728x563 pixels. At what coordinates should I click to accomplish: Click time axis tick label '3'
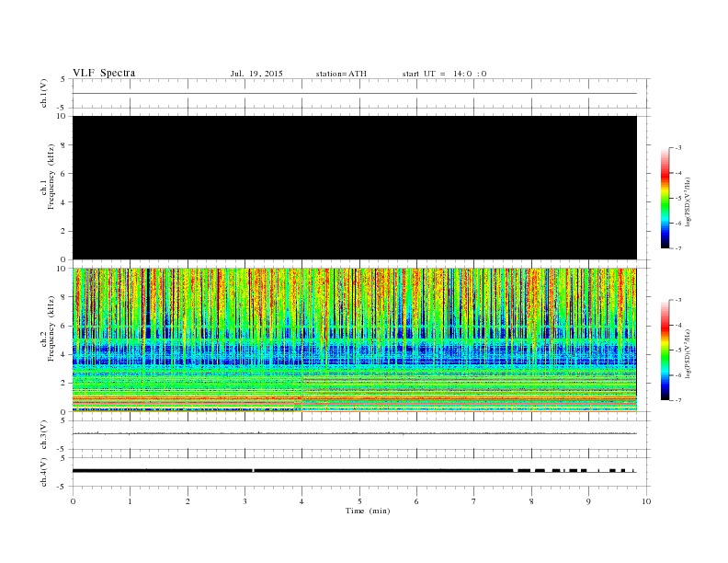click(245, 501)
